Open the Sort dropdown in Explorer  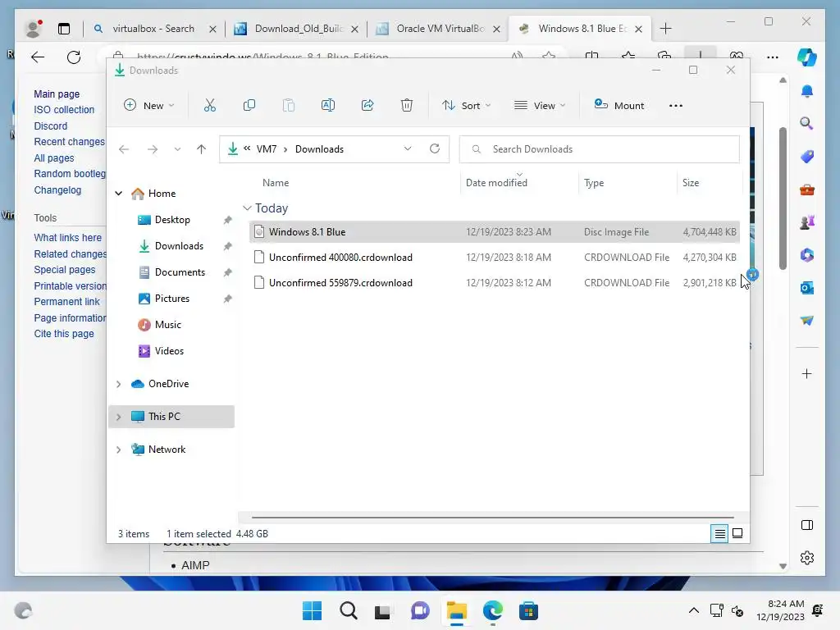(x=466, y=106)
